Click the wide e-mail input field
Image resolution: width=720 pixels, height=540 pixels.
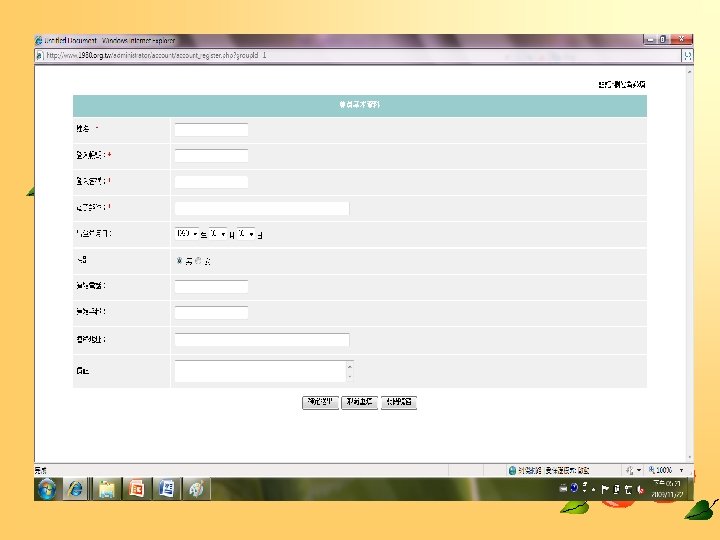click(x=262, y=208)
